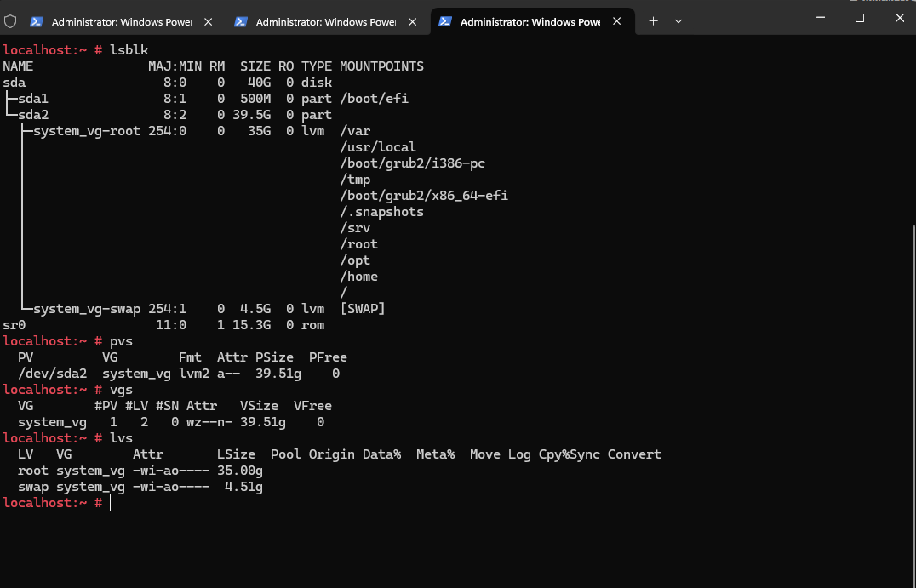
Task: Switch to the second Administrator PowerShell tab
Action: [x=326, y=21]
